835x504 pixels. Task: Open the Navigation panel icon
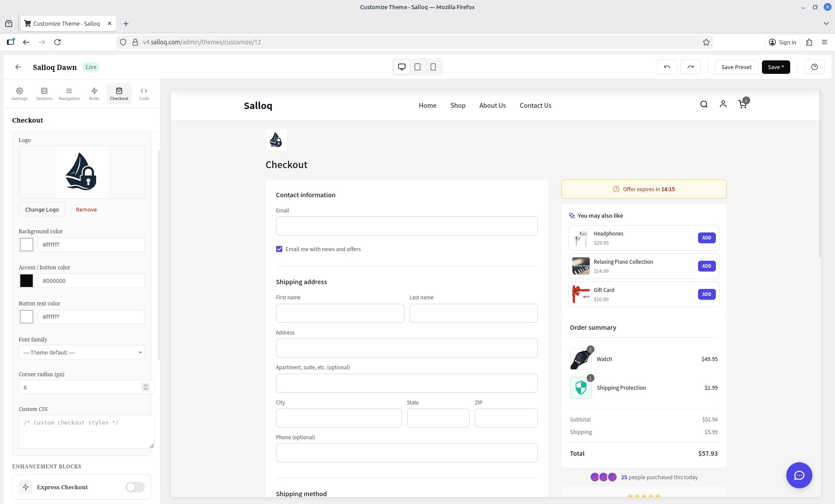pyautogui.click(x=69, y=93)
